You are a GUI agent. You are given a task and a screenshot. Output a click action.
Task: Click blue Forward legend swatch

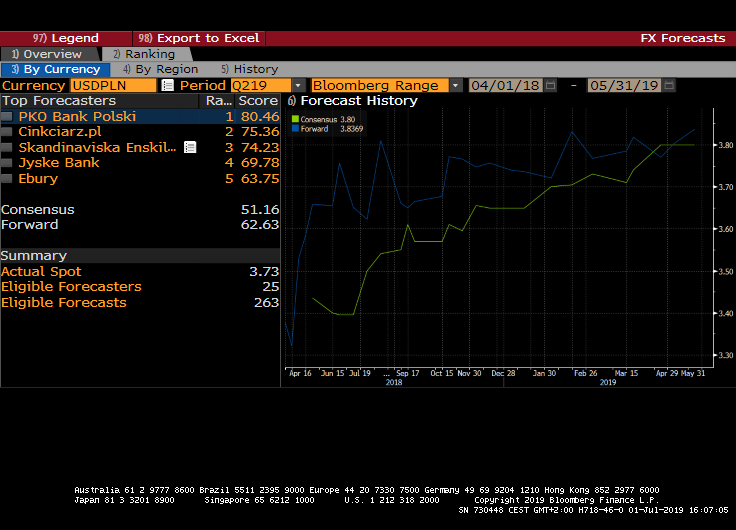295,129
